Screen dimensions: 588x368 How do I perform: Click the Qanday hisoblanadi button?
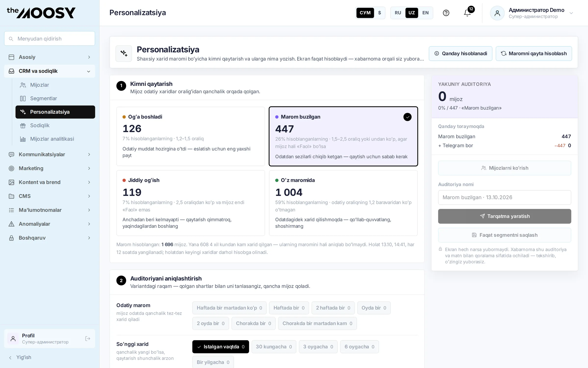(461, 53)
